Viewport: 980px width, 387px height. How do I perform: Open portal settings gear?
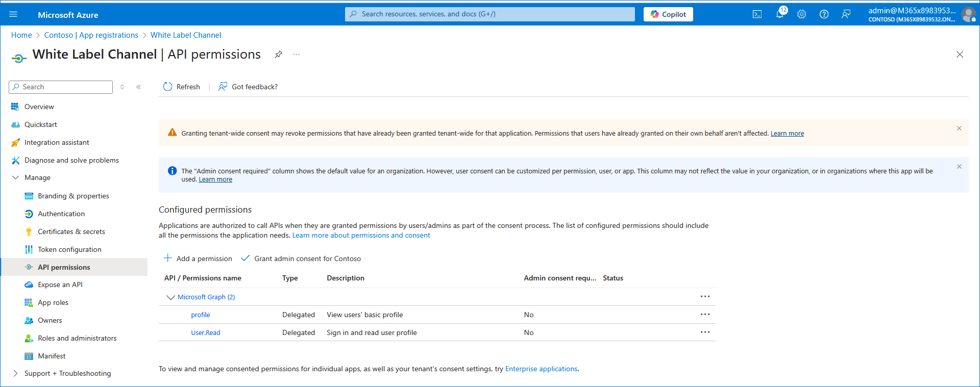tap(801, 14)
